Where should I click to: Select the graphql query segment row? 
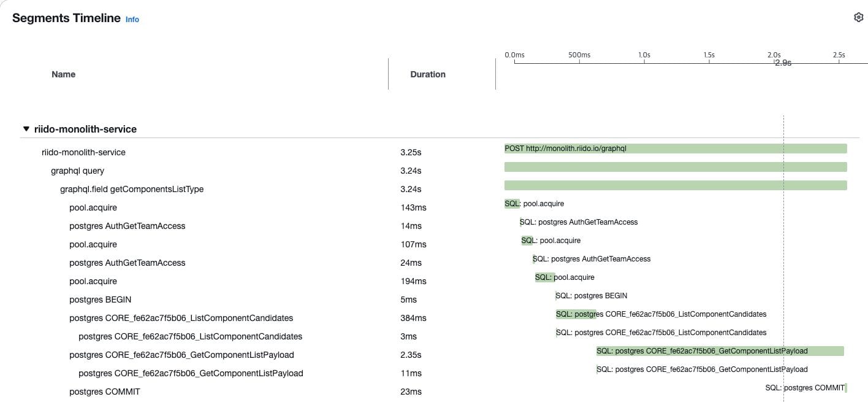[440, 171]
